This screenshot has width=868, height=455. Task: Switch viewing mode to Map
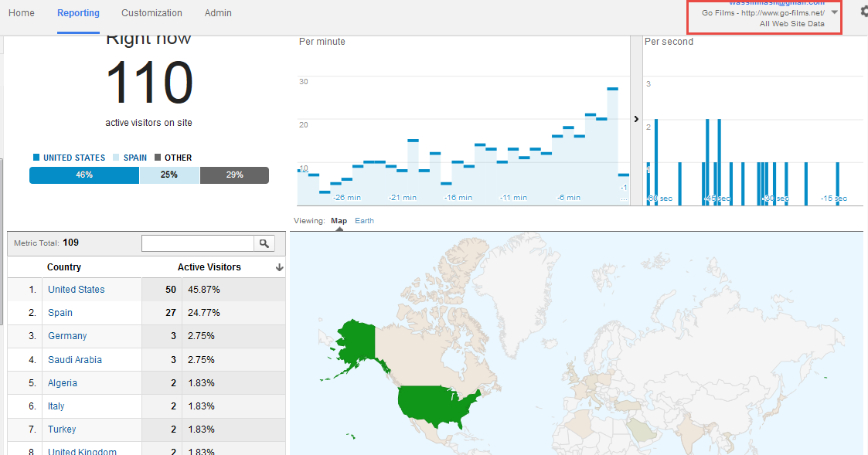(339, 220)
